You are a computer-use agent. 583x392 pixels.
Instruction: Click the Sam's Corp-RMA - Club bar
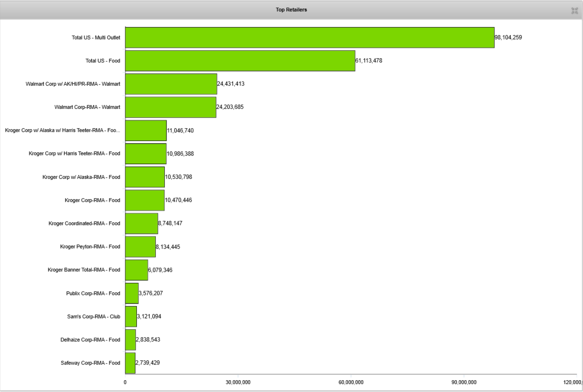[x=131, y=316]
